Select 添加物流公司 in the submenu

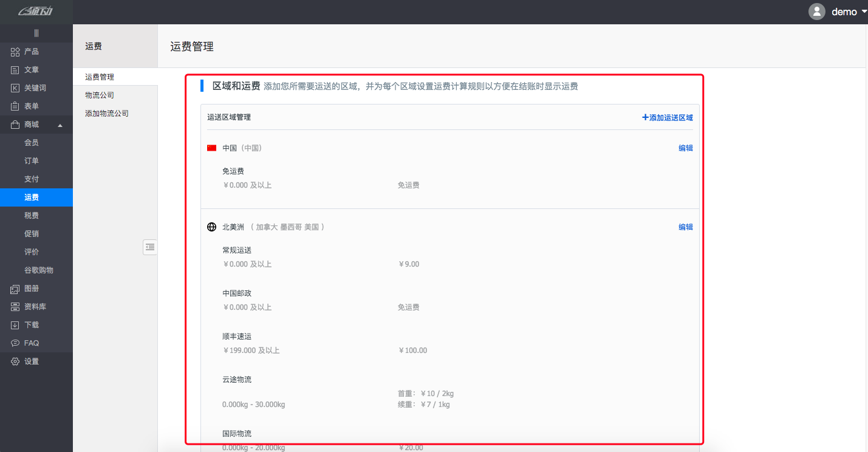pyautogui.click(x=107, y=114)
